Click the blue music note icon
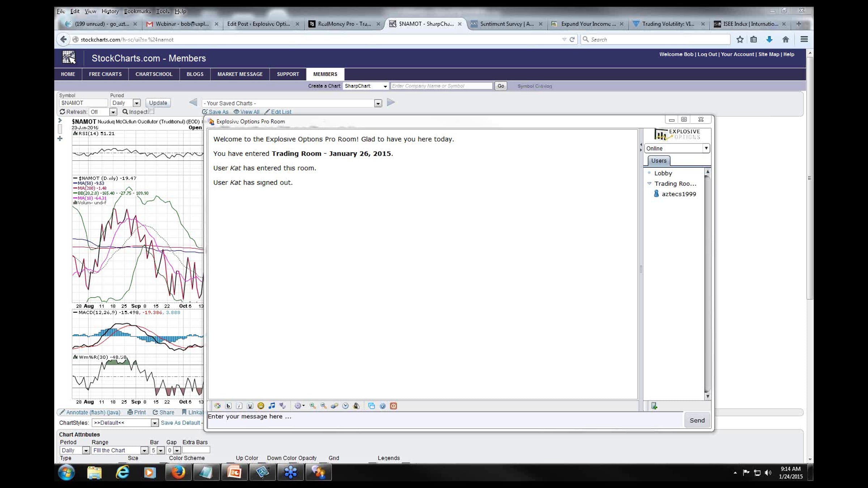This screenshot has width=868, height=488. (x=272, y=406)
